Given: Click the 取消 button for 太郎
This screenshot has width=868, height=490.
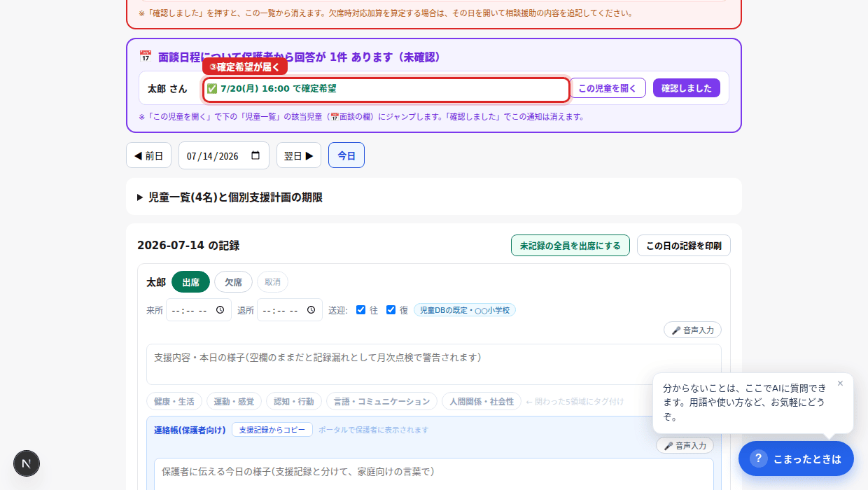Looking at the screenshot, I should [x=272, y=282].
